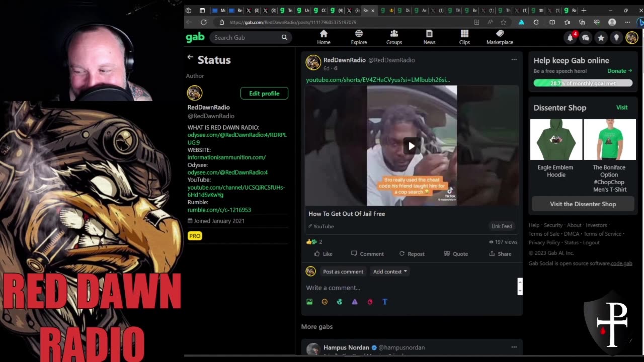Go back using Status arrow
644x362 pixels.
click(190, 57)
